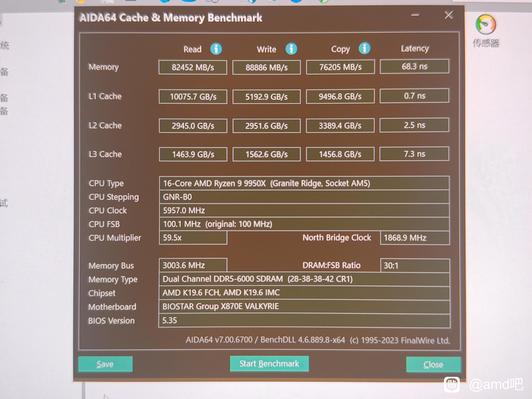The width and height of the screenshot is (532, 399).
Task: Click the Memory Bus field 3003.6 MHz
Action: point(193,265)
